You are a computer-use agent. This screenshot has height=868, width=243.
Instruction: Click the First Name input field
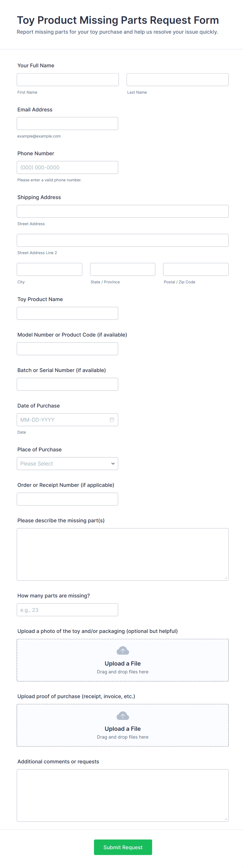pos(67,80)
